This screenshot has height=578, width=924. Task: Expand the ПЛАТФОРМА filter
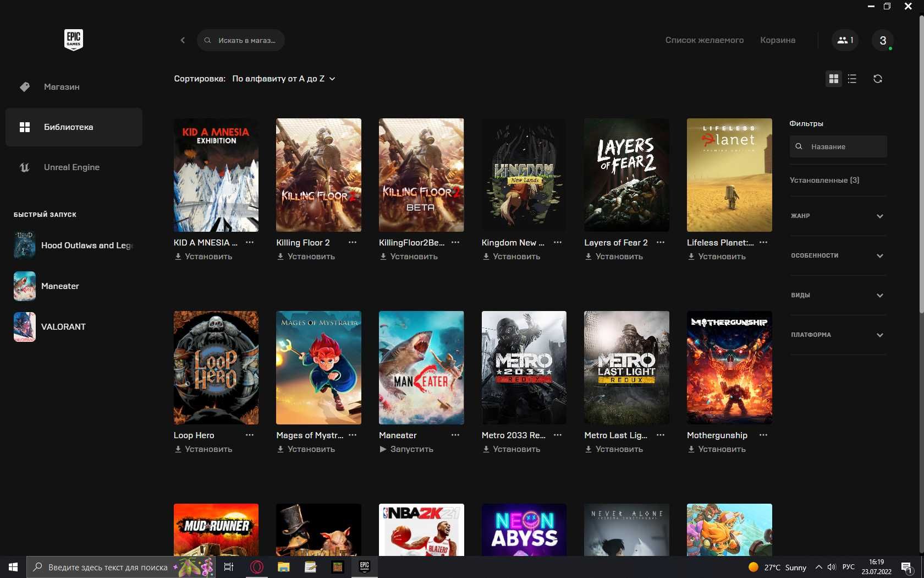[x=838, y=335]
